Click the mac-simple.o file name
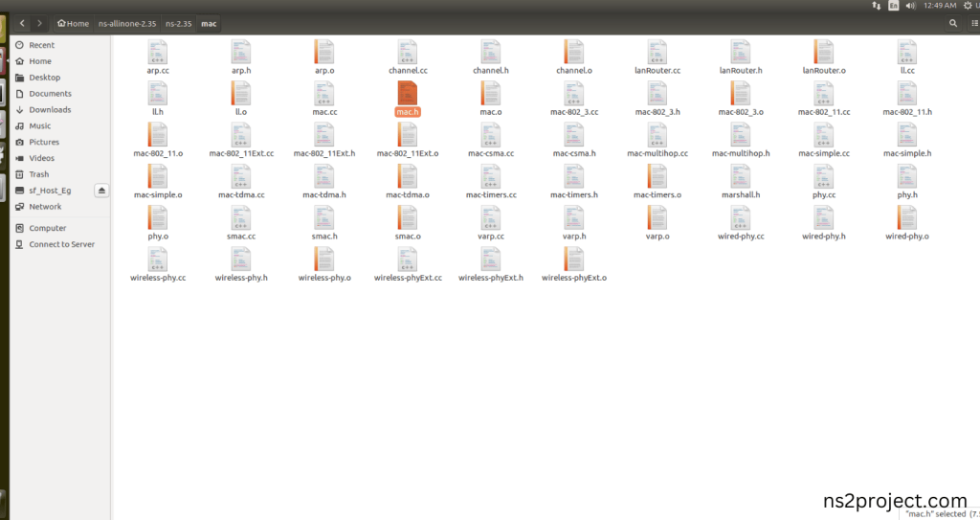Screen dimensions: 980x520 click(x=158, y=194)
